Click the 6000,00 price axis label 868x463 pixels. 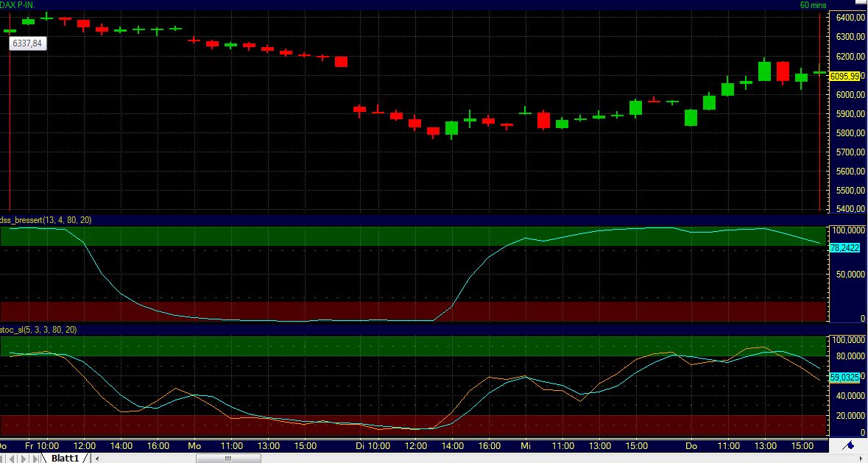coord(850,95)
